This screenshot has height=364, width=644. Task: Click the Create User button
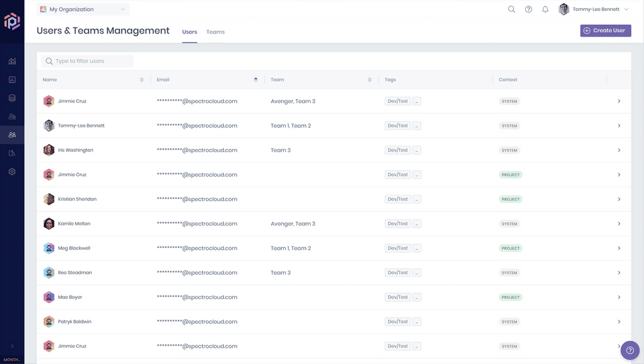point(605,30)
